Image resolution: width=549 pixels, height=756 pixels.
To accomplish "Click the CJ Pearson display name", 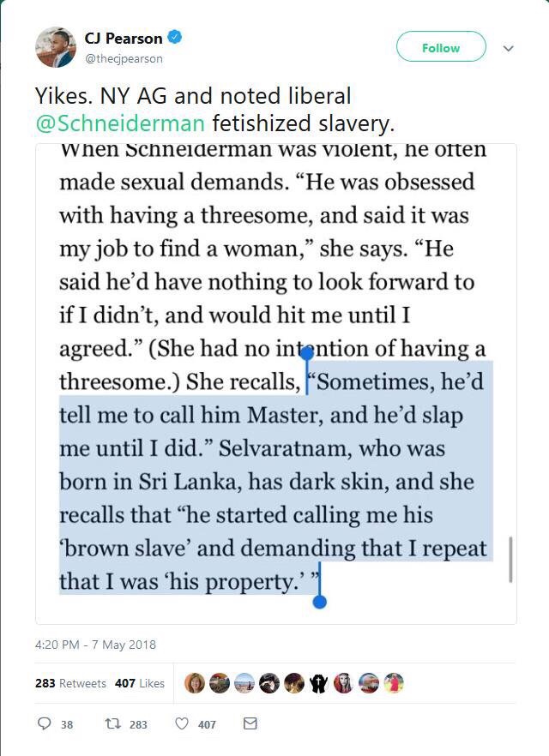I will click(x=124, y=39).
